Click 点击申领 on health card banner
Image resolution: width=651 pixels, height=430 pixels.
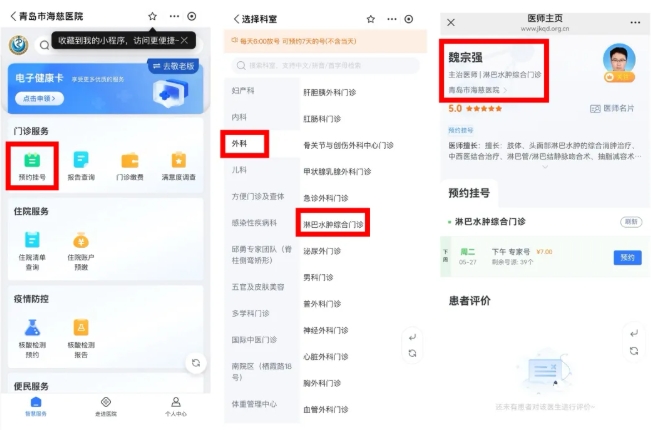point(37,99)
